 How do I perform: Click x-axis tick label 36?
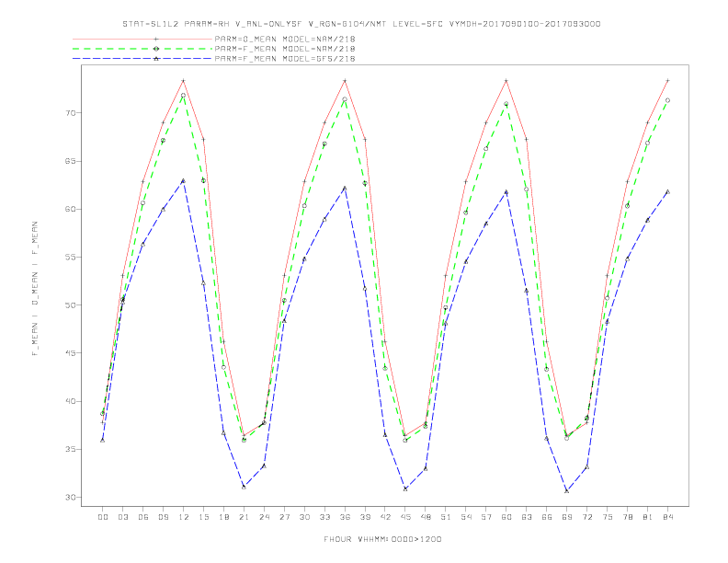pos(345,517)
